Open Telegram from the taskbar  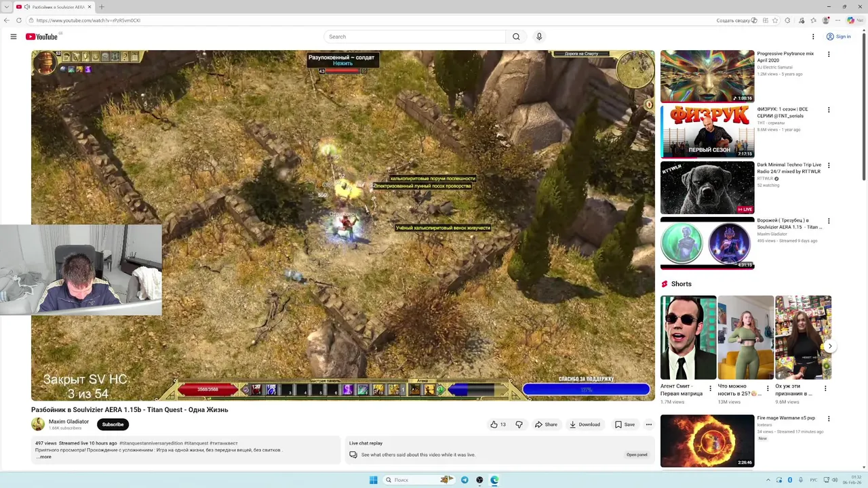coord(465,480)
